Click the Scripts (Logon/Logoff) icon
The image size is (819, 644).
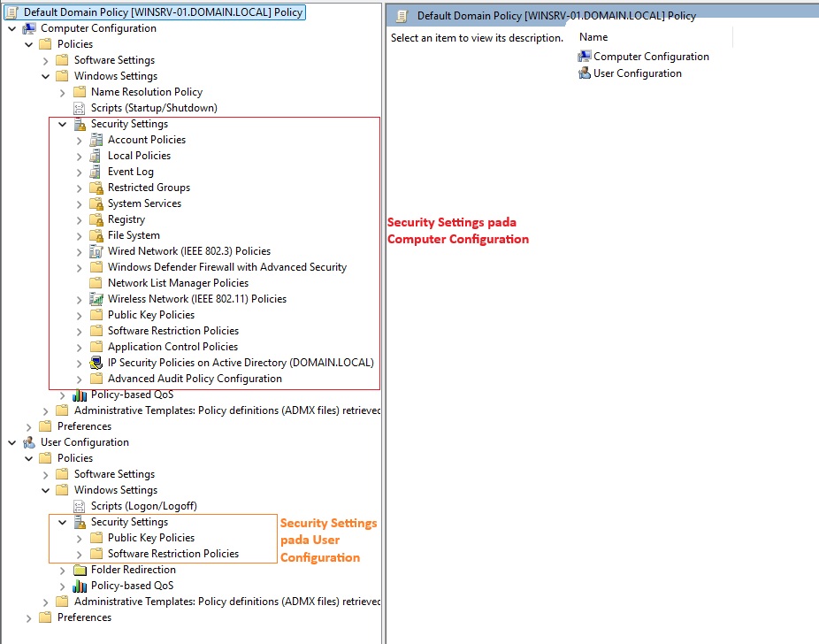coord(80,506)
